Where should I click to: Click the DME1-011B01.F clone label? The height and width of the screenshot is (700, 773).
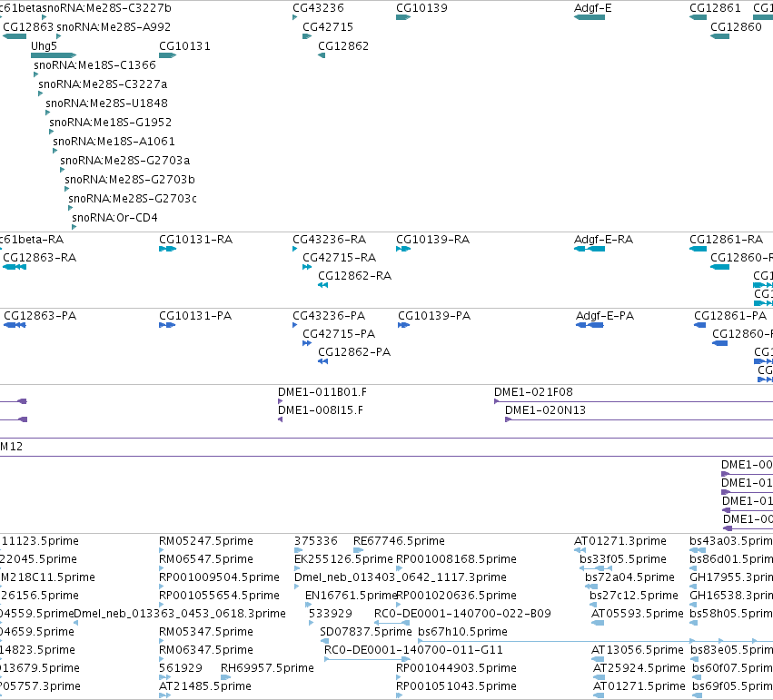[x=322, y=392]
